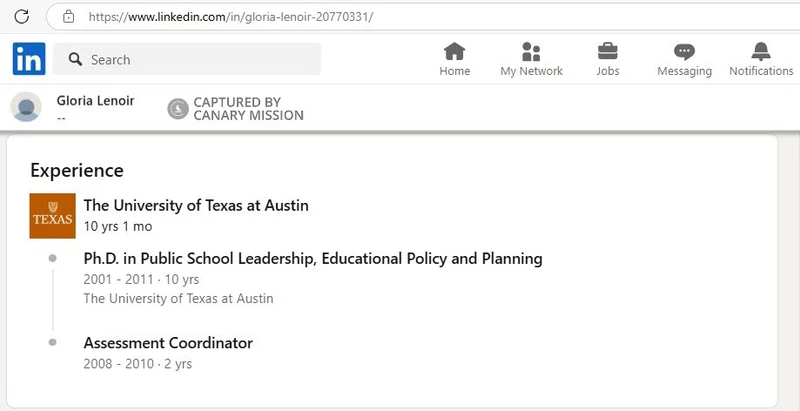Type in the LinkedIn Search field
This screenshot has height=411, width=800.
click(x=200, y=60)
